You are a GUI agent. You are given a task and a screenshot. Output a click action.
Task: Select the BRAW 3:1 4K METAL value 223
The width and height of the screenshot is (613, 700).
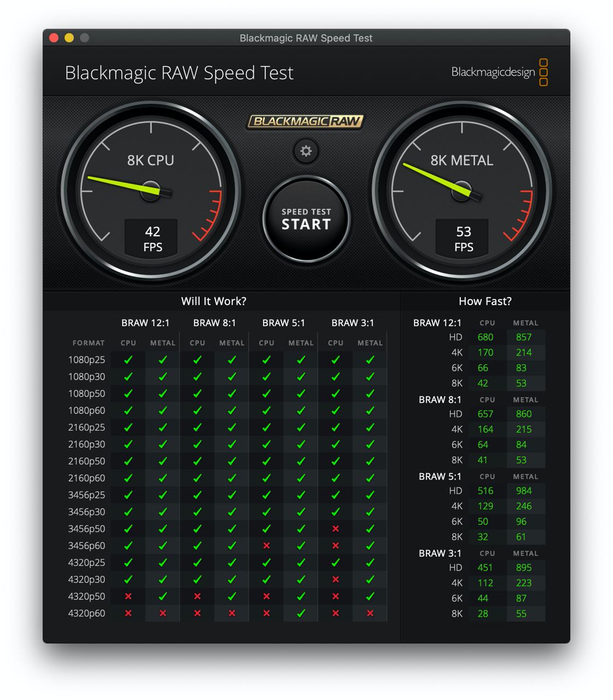pyautogui.click(x=524, y=583)
